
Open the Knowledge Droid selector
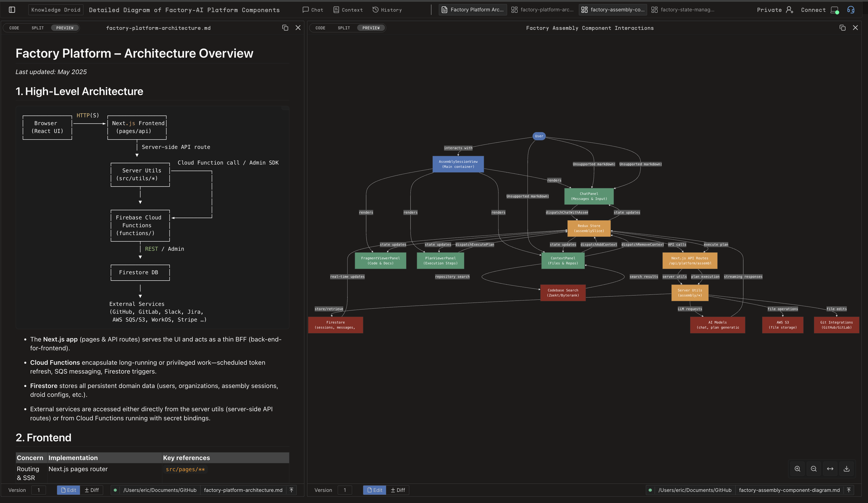[x=55, y=10]
